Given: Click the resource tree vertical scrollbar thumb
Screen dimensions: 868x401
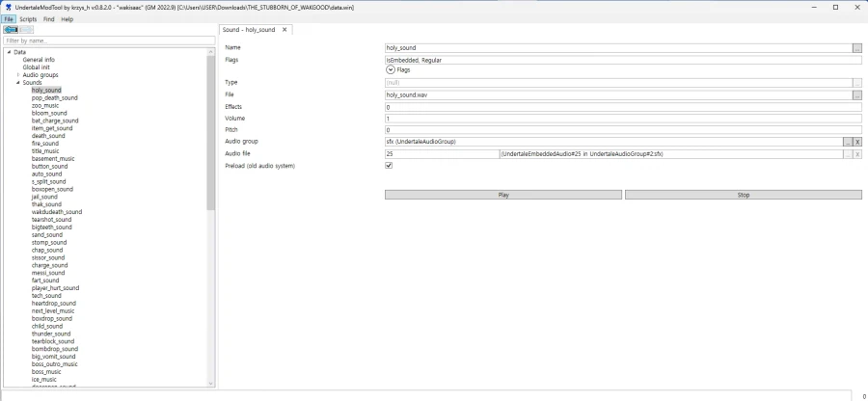Looking at the screenshot, I should point(211,133).
